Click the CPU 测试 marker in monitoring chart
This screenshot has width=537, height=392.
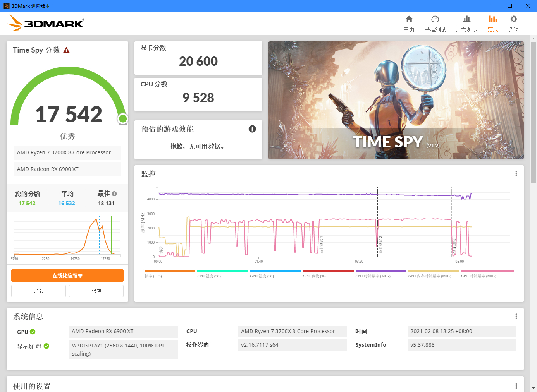click(455, 246)
